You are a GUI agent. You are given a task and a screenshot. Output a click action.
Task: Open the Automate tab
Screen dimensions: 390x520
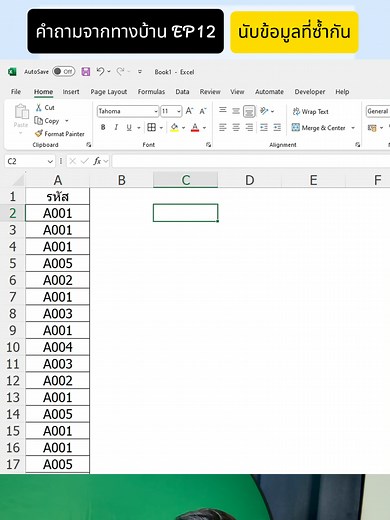coord(269,92)
